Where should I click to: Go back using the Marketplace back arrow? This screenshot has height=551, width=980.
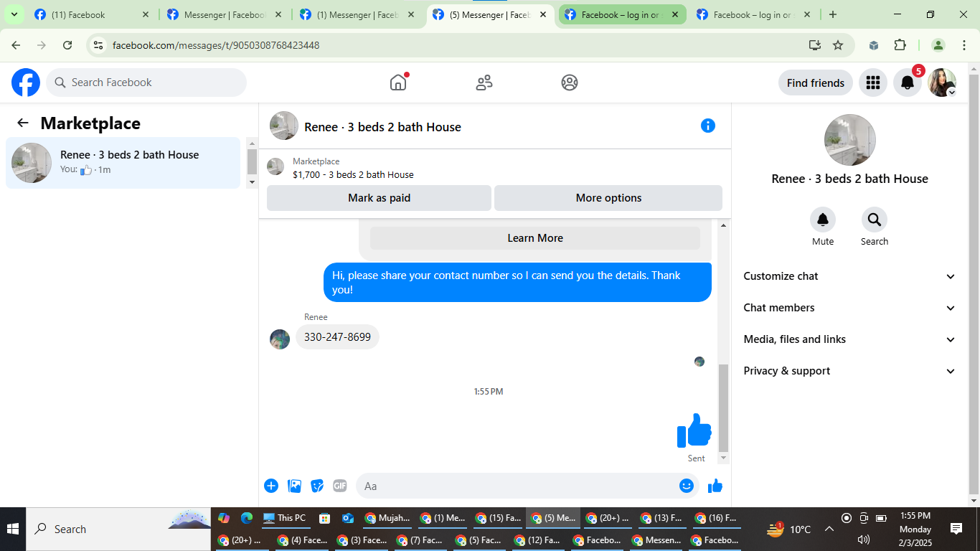23,123
